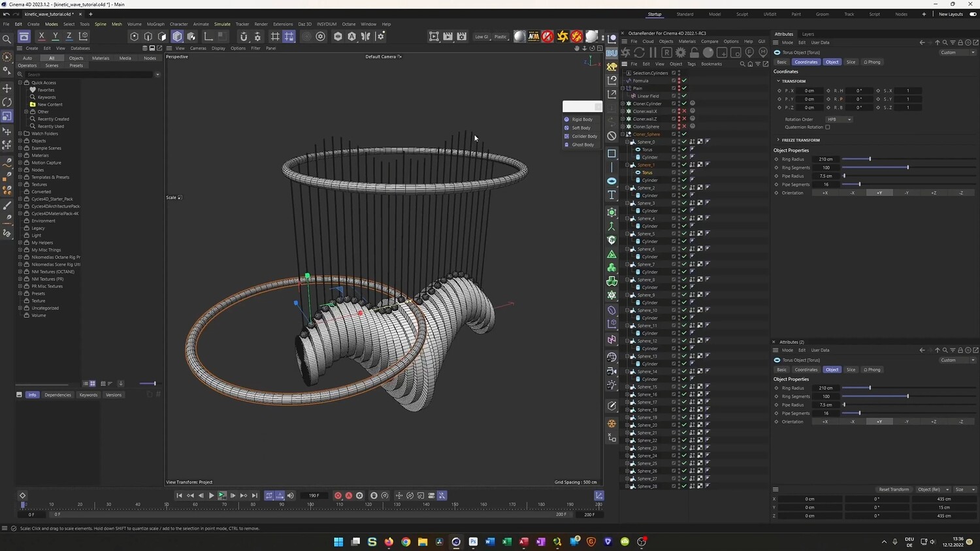This screenshot has width=980, height=551.
Task: Toggle timeline sound icon
Action: [291, 496]
